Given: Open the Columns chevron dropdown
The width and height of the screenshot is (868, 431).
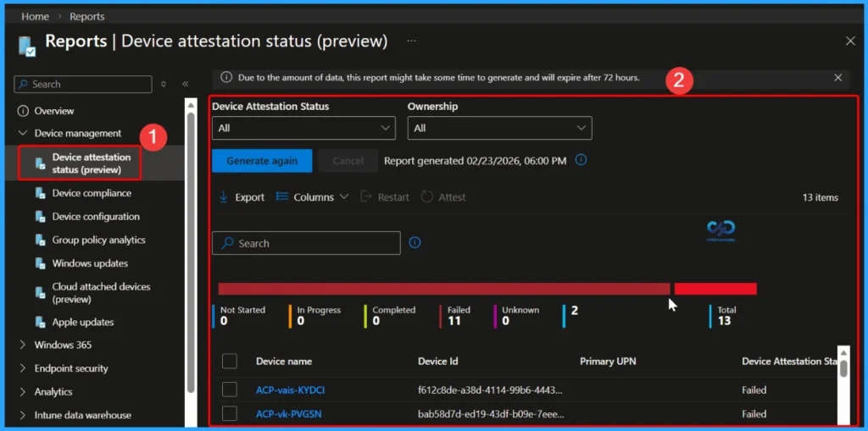Looking at the screenshot, I should coord(344,197).
